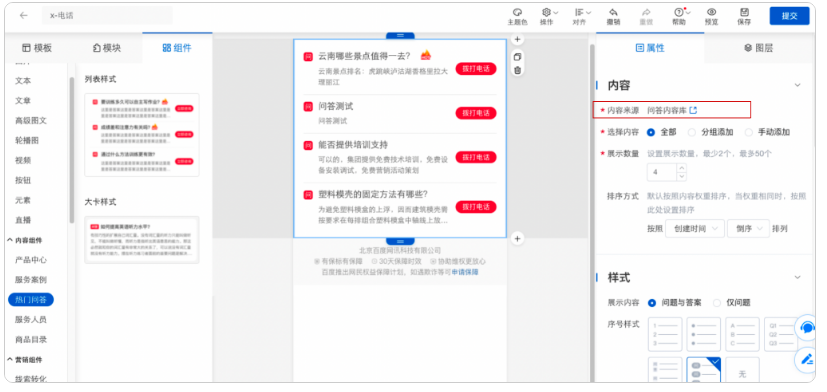Click 拨打电话 beside 云南哪些景点值得一去
The height and width of the screenshot is (392, 827).
click(x=476, y=69)
